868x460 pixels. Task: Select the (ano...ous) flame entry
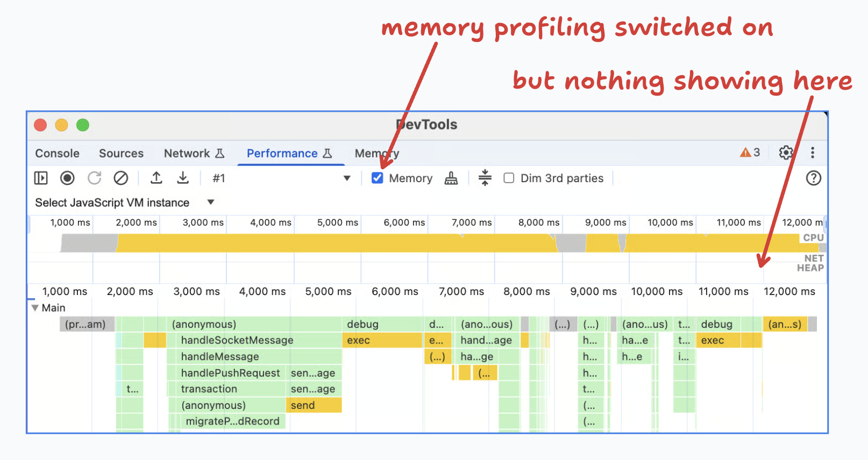click(487, 324)
